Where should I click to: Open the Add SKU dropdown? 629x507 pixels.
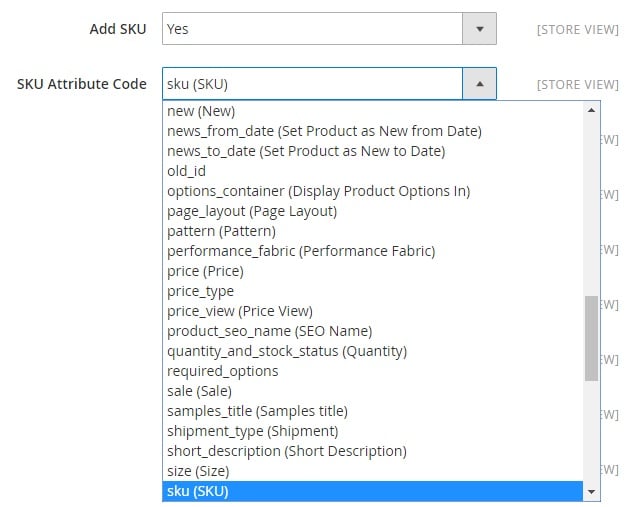pyautogui.click(x=329, y=28)
